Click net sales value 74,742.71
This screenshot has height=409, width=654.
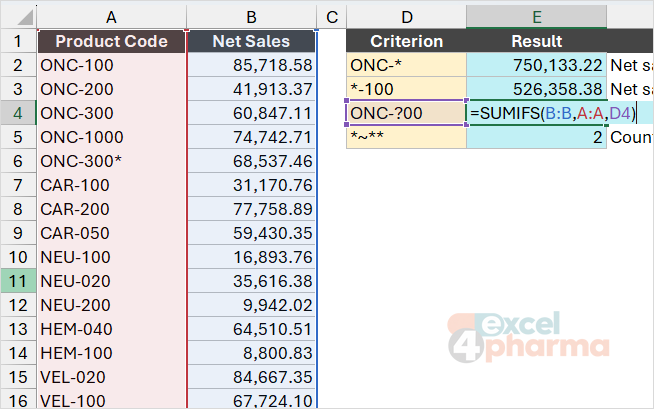point(252,137)
